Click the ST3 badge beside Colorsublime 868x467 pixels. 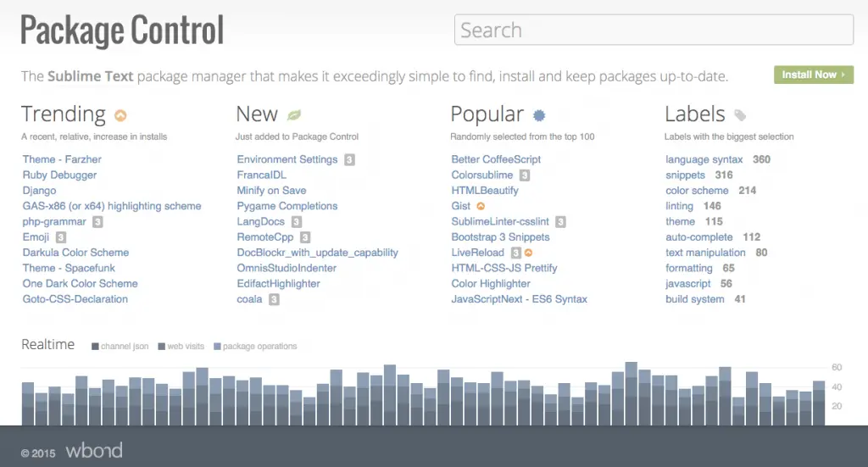[x=525, y=175]
